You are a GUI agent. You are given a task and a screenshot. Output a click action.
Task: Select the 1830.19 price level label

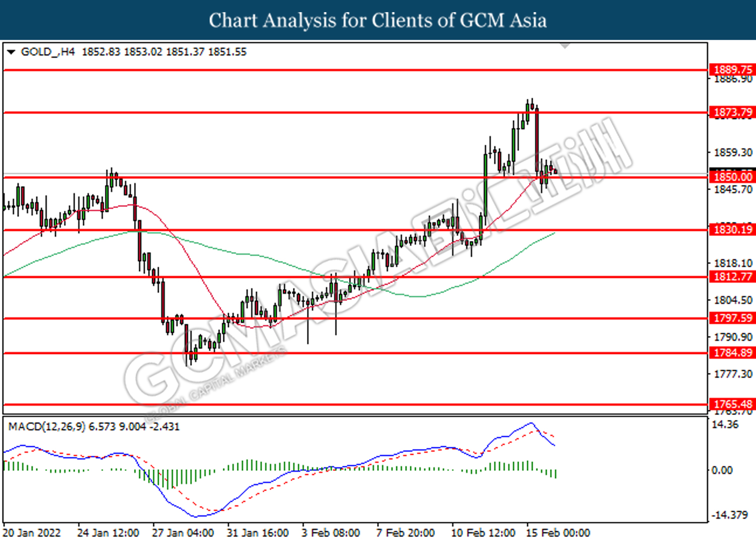point(732,230)
